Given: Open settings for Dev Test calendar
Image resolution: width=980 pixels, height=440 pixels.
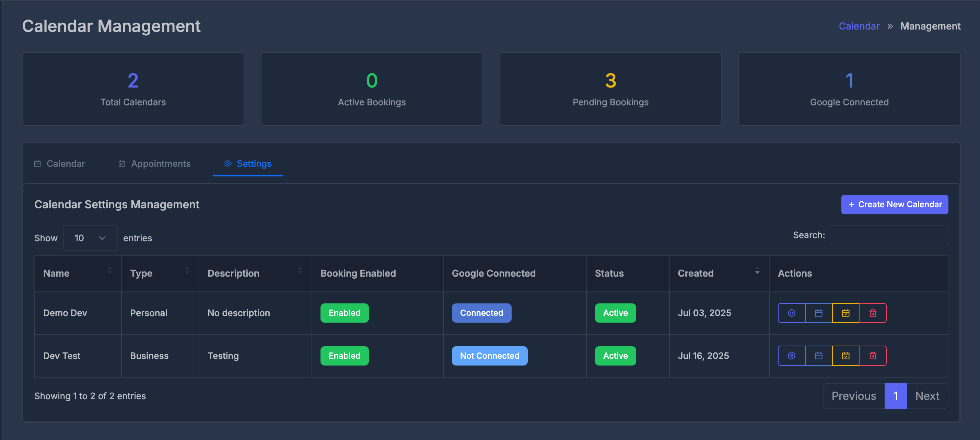Looking at the screenshot, I should [x=792, y=356].
